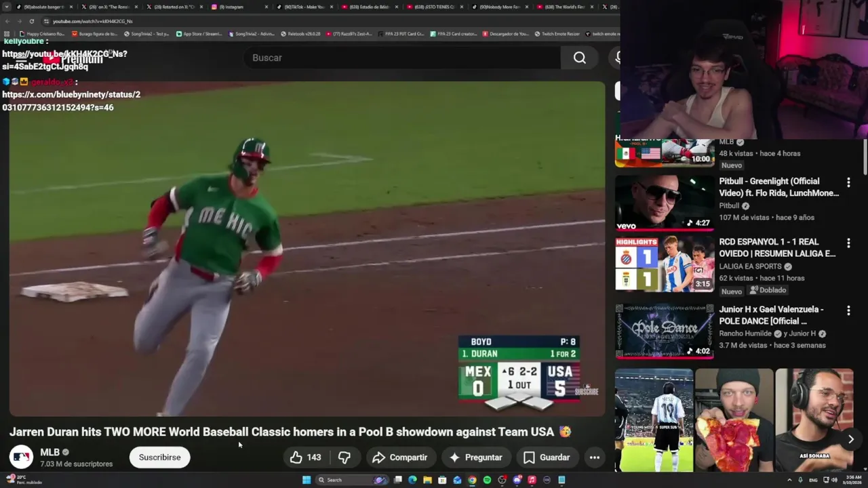Click the browser forward arrow
The height and width of the screenshot is (488, 868).
tap(19, 21)
